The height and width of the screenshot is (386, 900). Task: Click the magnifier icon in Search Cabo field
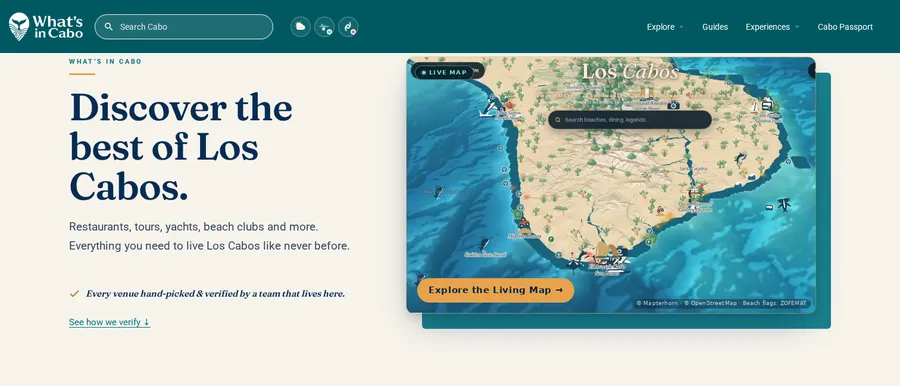point(108,27)
